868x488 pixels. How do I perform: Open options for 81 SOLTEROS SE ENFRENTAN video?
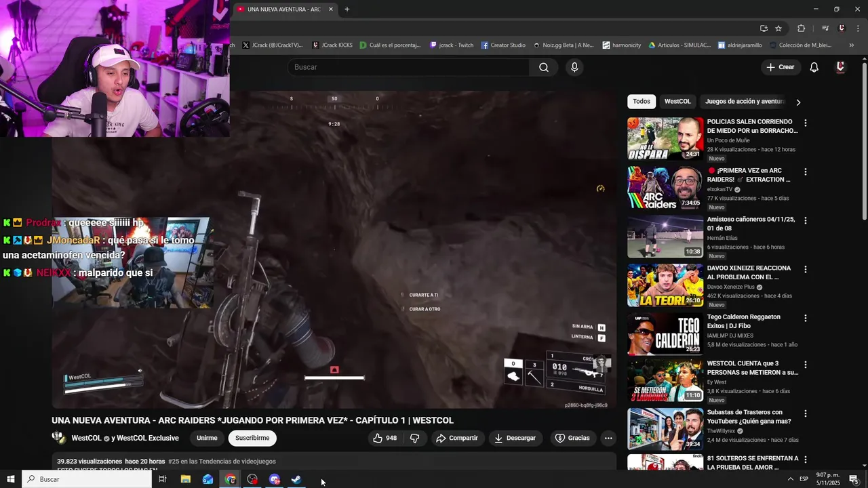tap(806, 460)
